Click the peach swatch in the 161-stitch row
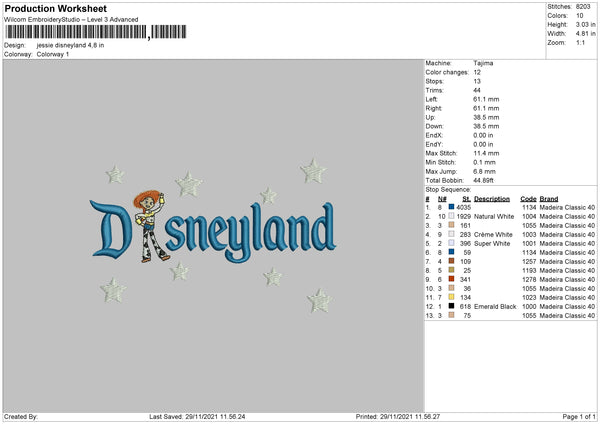 click(451, 225)
